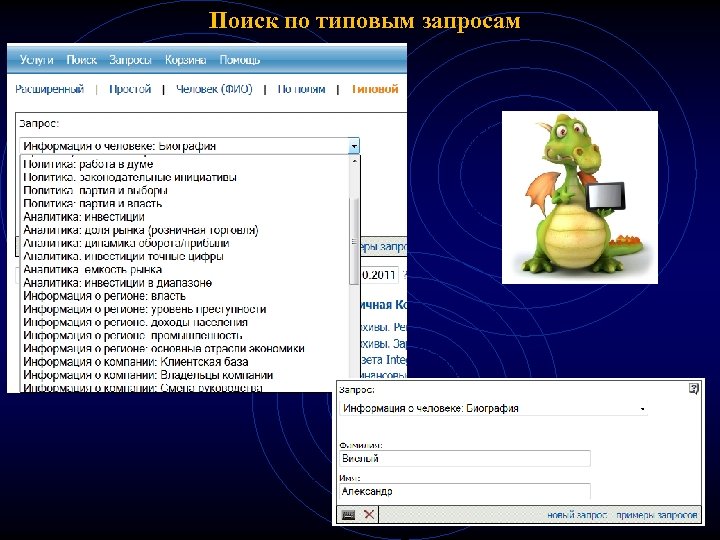Open the Запросы menu
Image resolution: width=720 pixels, height=540 pixels.
coord(130,60)
